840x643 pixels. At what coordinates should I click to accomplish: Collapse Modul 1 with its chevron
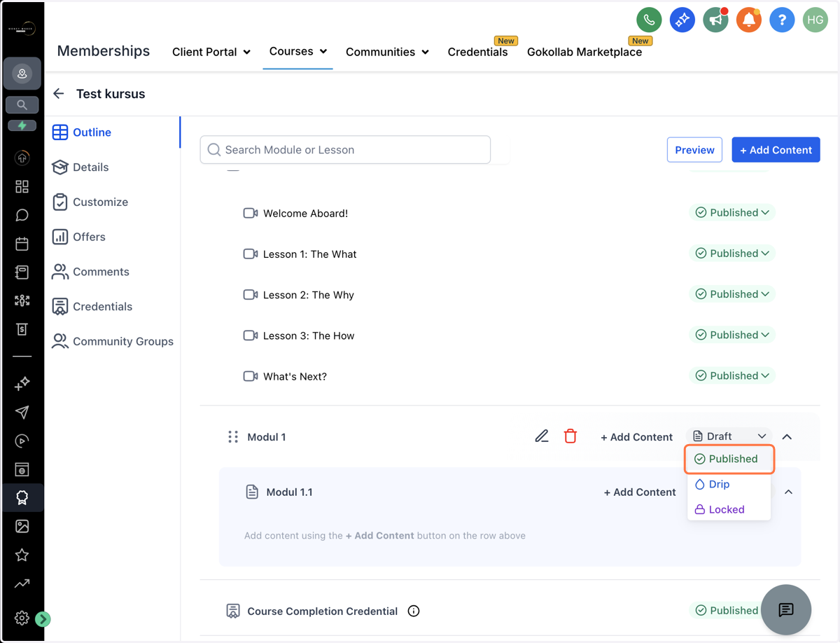(x=787, y=437)
